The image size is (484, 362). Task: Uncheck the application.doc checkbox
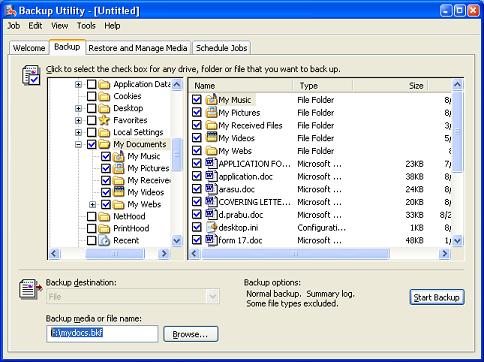pos(197,176)
